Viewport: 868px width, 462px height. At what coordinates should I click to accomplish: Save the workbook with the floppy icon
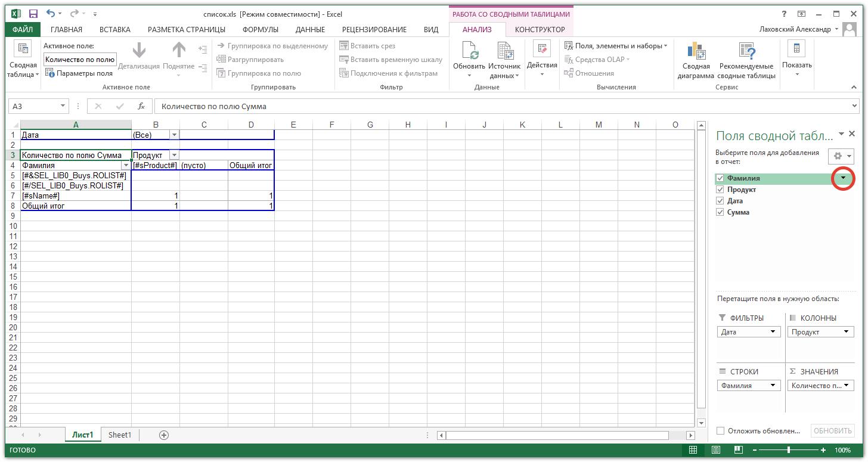pyautogui.click(x=33, y=14)
